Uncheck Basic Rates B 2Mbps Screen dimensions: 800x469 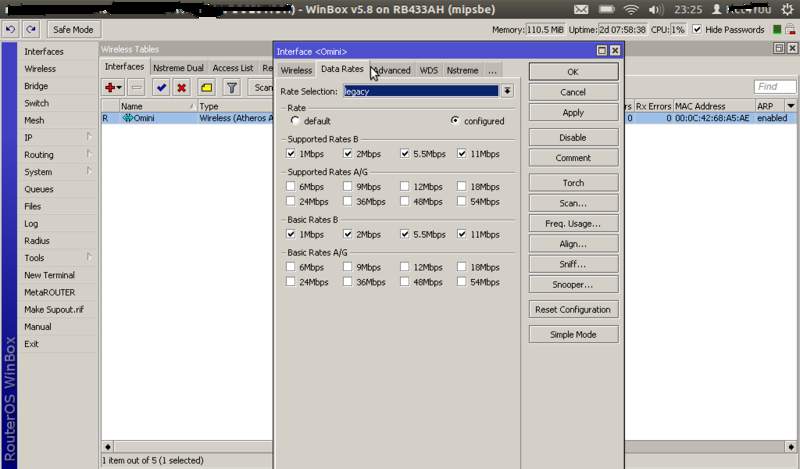click(347, 234)
